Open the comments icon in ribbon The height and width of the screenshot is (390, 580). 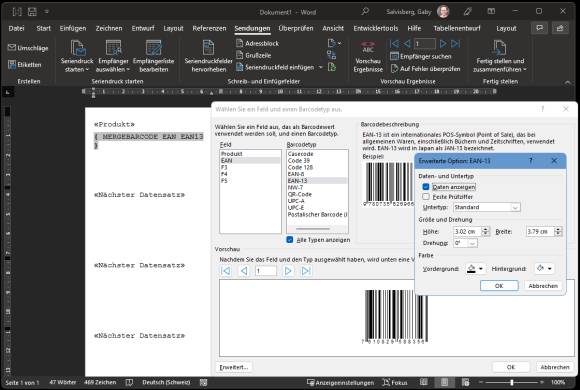coord(540,28)
